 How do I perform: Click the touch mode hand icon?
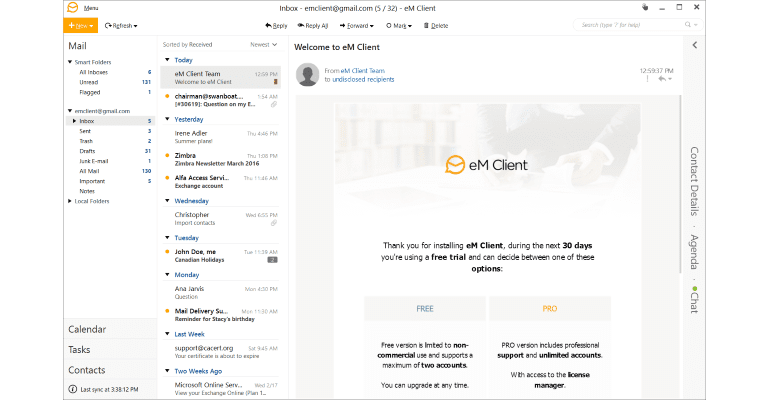644,7
